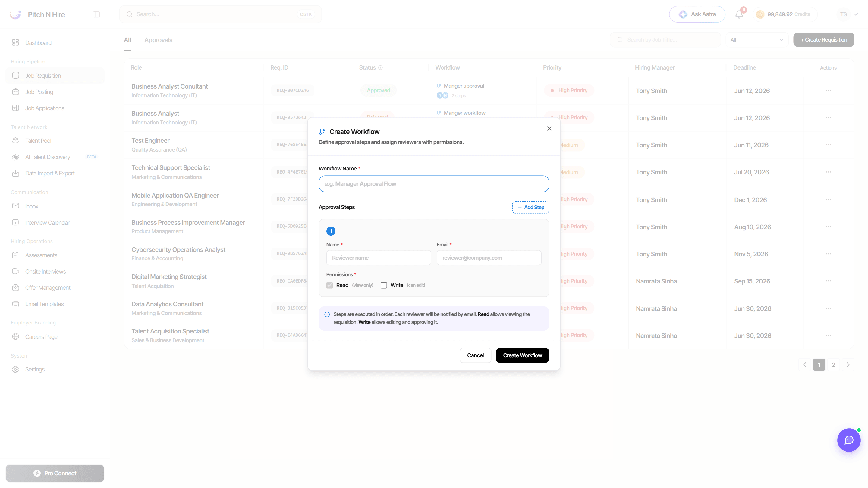Screen dimensions: 868x488
Task: Click the Dashboard grid icon
Action: tap(15, 43)
